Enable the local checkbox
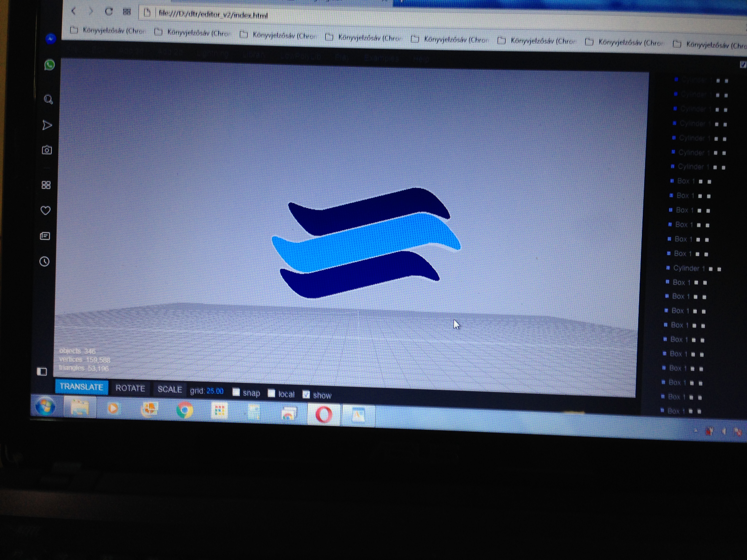The image size is (747, 560). (271, 393)
